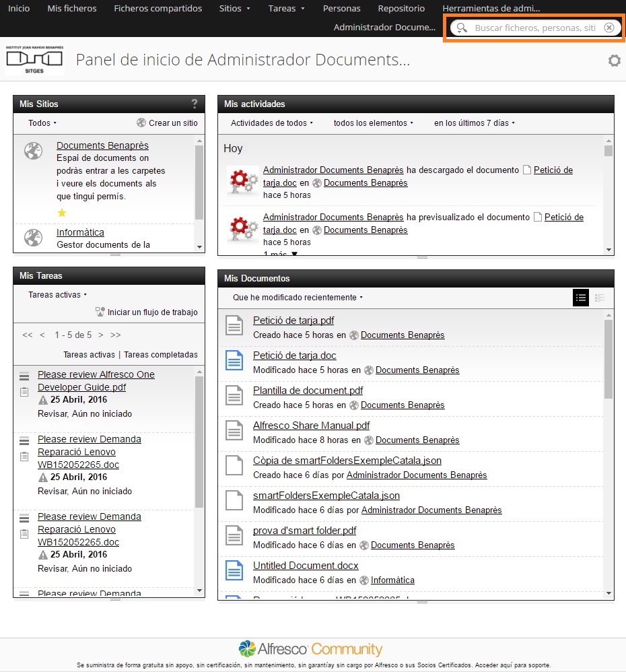Open the Que he modificado recientemente filter

298,298
